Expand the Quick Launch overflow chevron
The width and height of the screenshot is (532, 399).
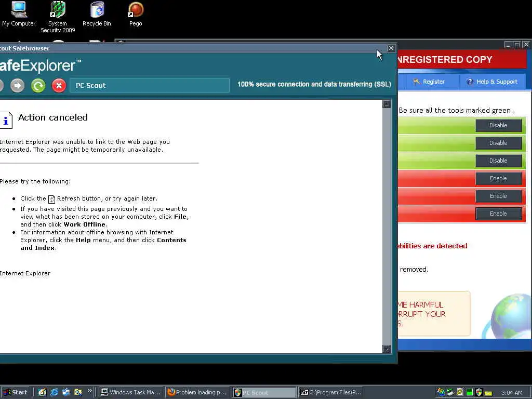[x=89, y=391]
